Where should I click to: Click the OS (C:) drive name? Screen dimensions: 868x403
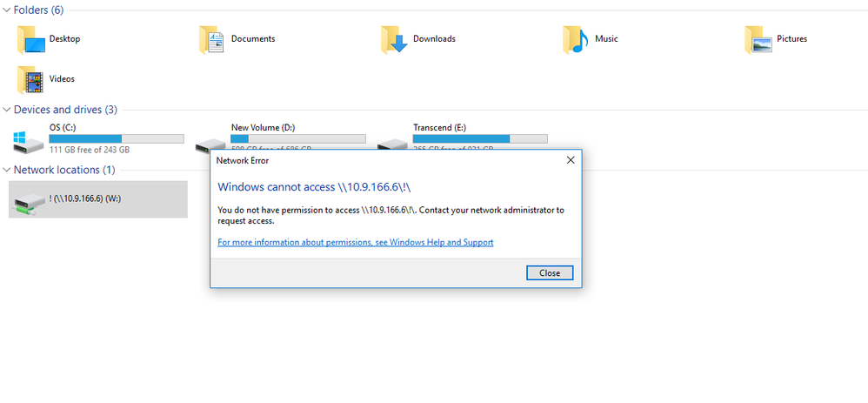[x=63, y=127]
